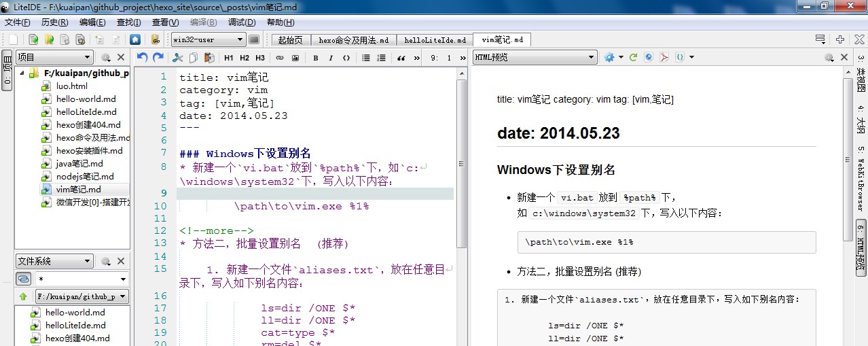Screen dimensions: 868x346
Task: Click the Redo arrow in editor toolbar
Action: [158, 58]
